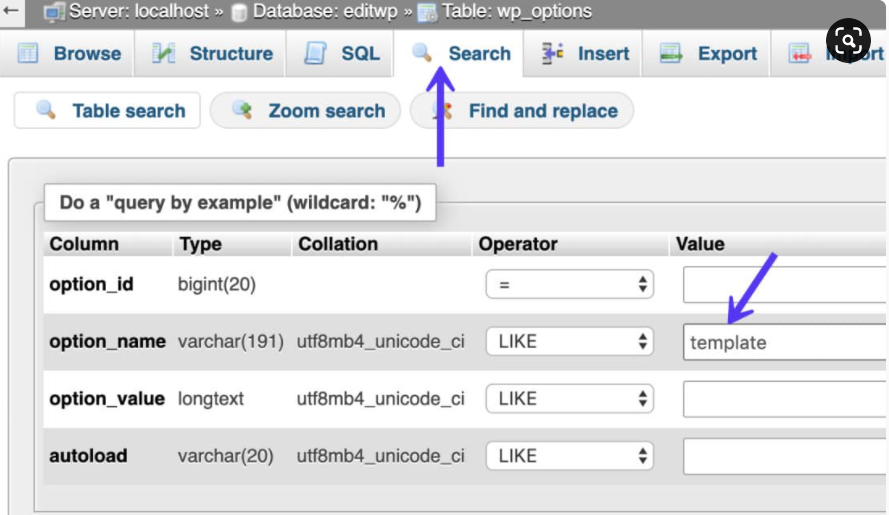Screen dimensions: 889x515
Task: Click the Table search button
Action: [108, 111]
